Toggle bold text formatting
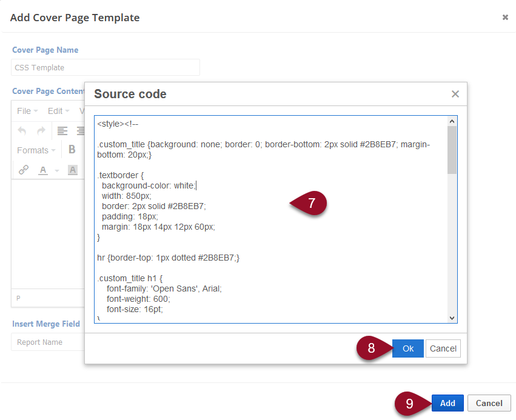Viewport: 516px width, 420px height. [x=72, y=150]
